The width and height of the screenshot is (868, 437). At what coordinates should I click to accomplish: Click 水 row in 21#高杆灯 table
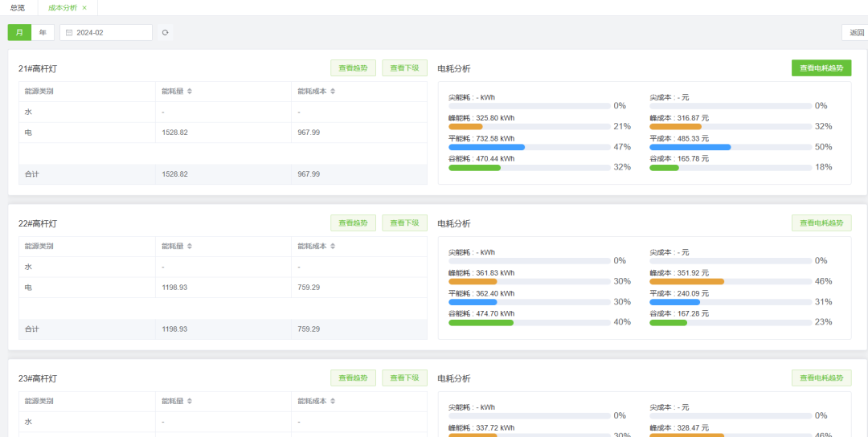(223, 112)
